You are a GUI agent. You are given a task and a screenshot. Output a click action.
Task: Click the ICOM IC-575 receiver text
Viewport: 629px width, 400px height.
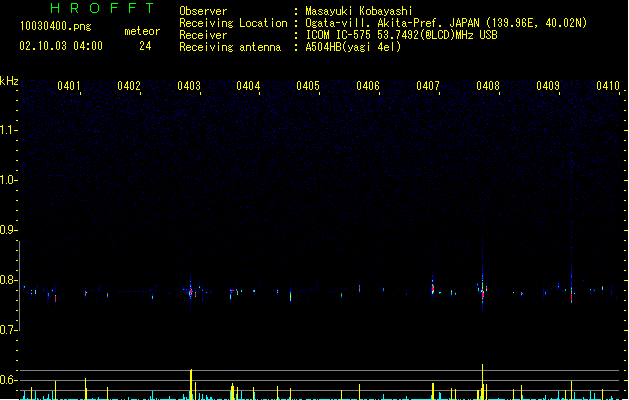pos(401,35)
